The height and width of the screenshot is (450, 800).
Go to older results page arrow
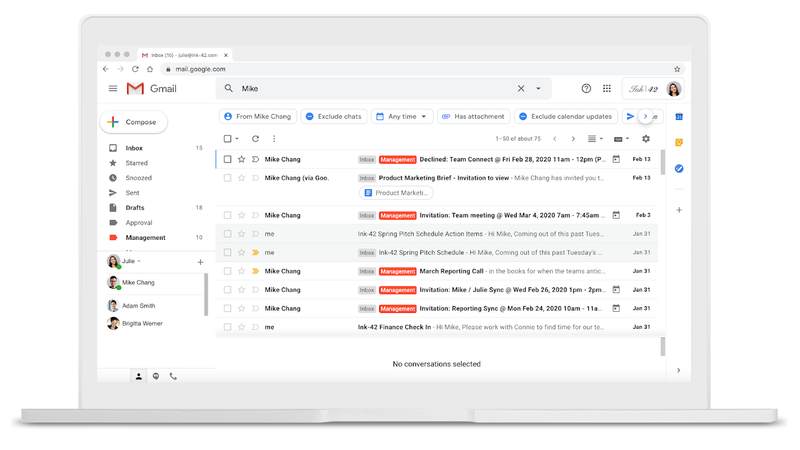point(573,139)
